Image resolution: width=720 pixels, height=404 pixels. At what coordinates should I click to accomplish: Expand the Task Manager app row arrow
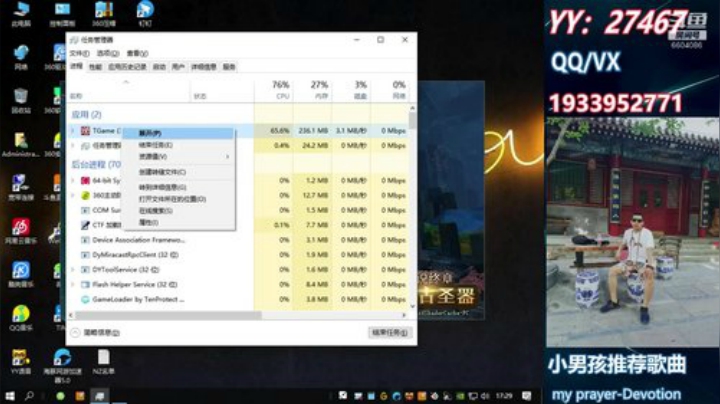(73, 146)
